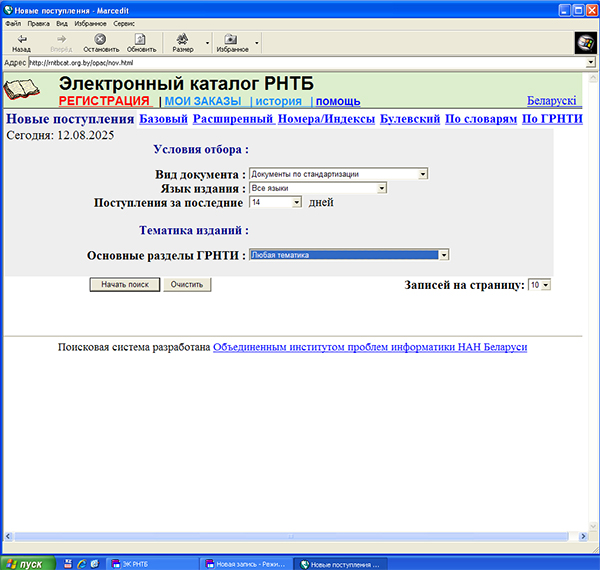Open the Избранное favorites toolbar icon

[x=230, y=38]
